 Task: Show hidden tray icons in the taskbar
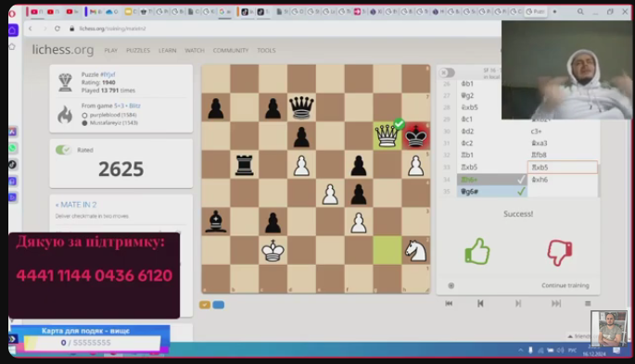pos(521,350)
